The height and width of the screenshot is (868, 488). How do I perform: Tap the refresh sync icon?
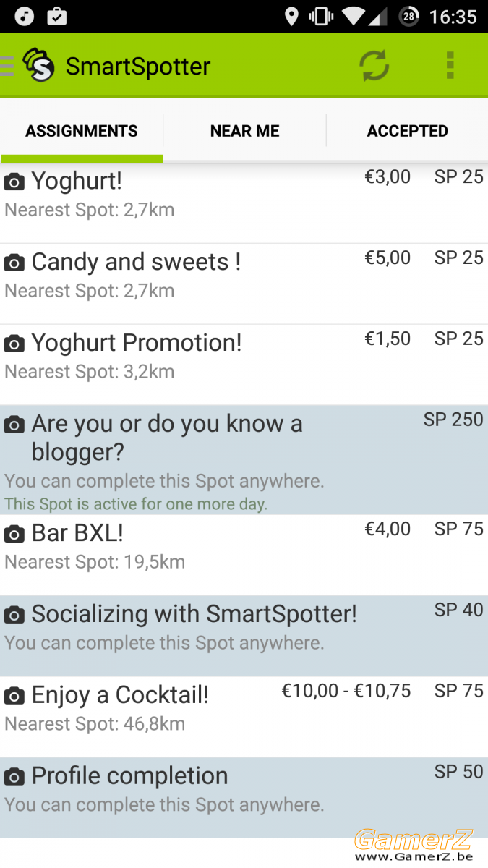(x=374, y=66)
